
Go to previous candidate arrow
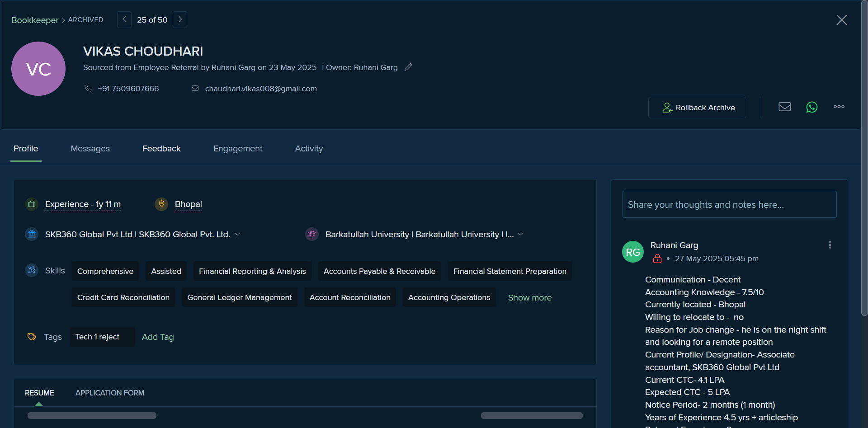[x=124, y=19]
